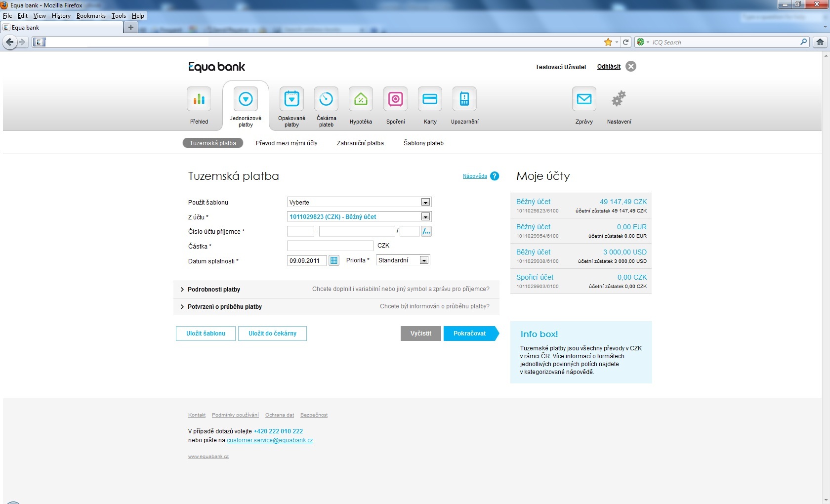The width and height of the screenshot is (830, 504).
Task: Open the Z účtu account dropdown
Action: 359,216
